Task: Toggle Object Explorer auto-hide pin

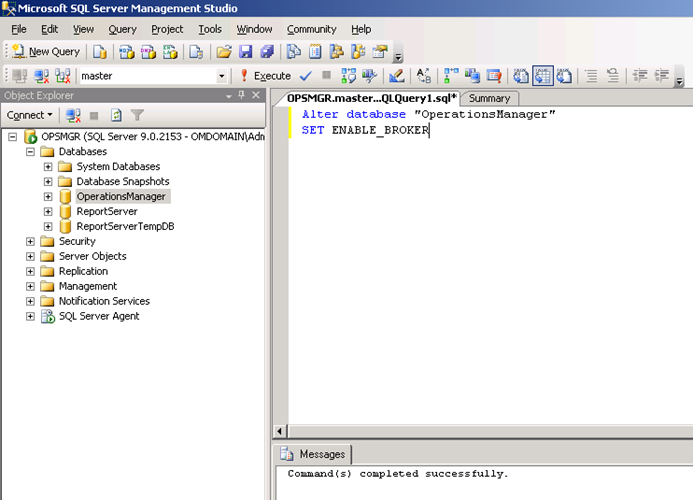Action: [242, 95]
